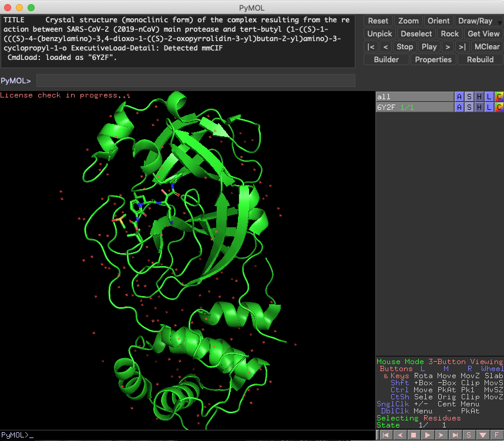Screen dimensions: 504x441
Task: Open Hide menu (H) for all
Action: (x=479, y=97)
